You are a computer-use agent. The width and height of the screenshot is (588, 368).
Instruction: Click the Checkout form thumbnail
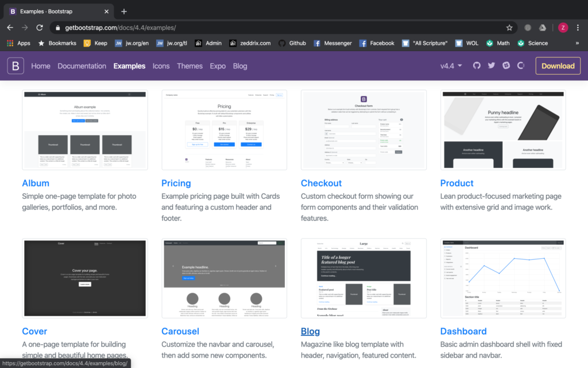363,130
